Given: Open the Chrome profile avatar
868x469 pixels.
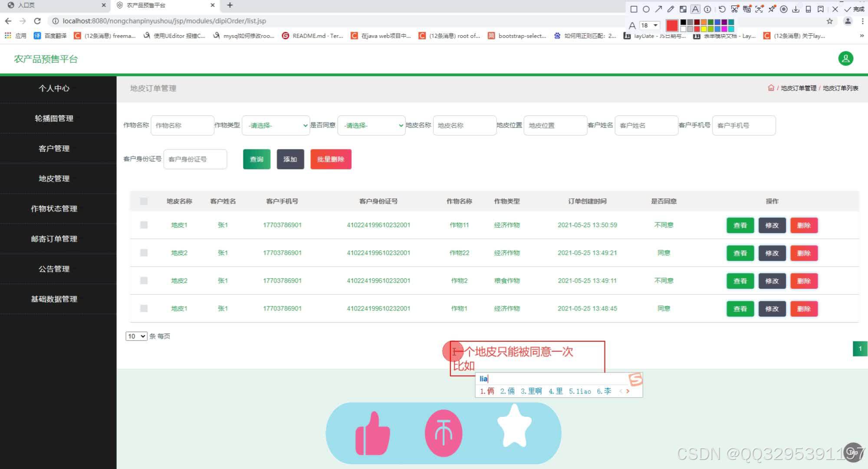Looking at the screenshot, I should coord(848,21).
